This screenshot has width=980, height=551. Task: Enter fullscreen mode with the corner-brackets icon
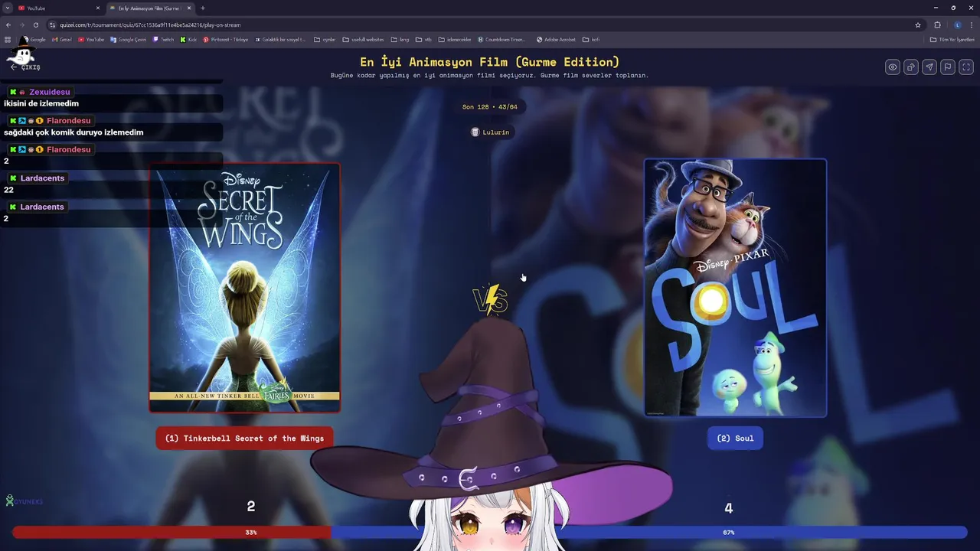966,67
